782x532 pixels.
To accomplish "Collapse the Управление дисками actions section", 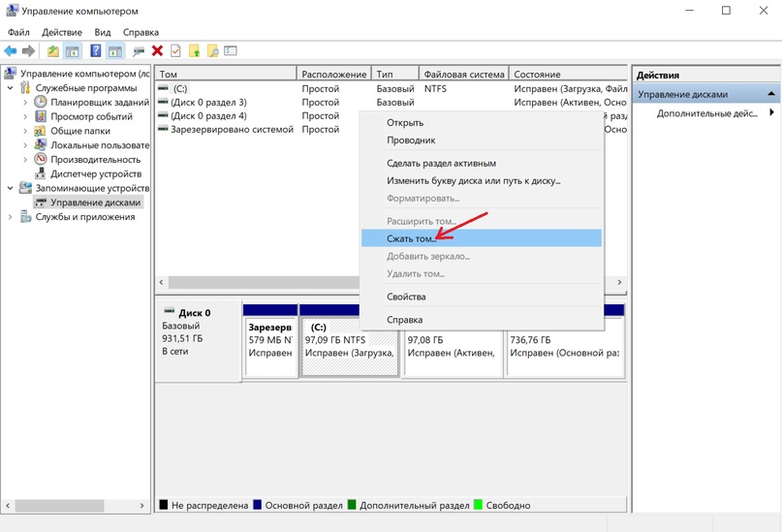I will pyautogui.click(x=771, y=94).
